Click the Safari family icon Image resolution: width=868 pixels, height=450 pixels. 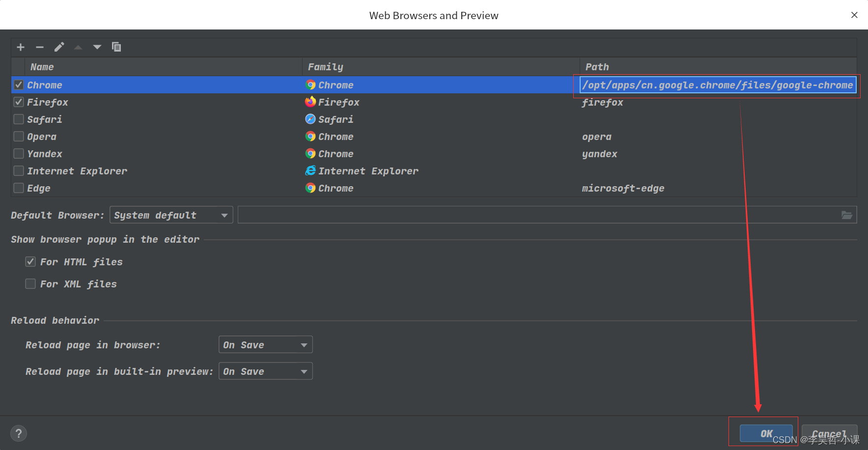[x=310, y=119]
